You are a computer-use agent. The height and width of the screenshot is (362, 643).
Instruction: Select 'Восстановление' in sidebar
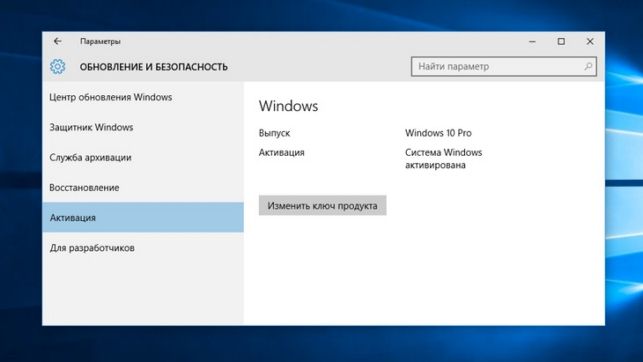[143, 187]
